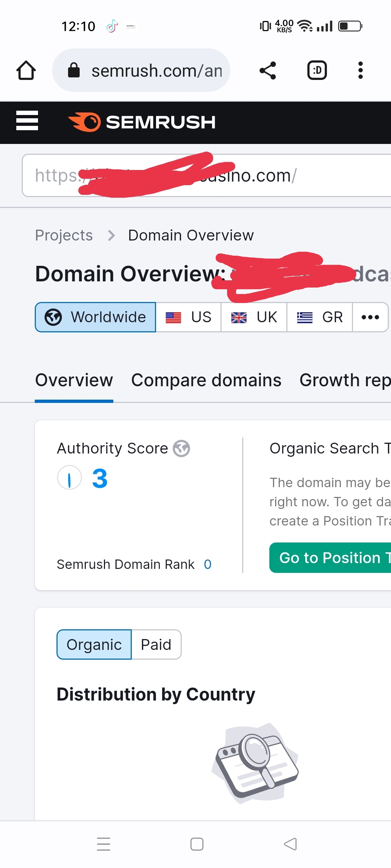Go to Projects breadcrumb link
The width and height of the screenshot is (391, 868).
(x=64, y=235)
